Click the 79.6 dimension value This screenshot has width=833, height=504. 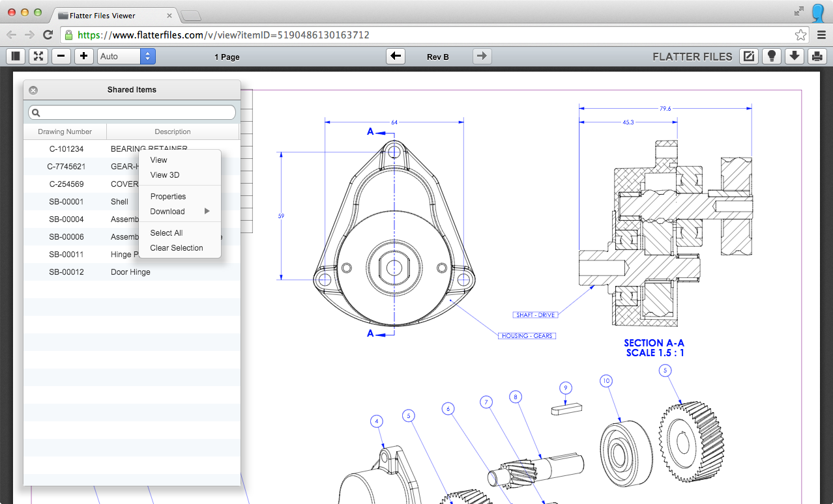coord(665,109)
